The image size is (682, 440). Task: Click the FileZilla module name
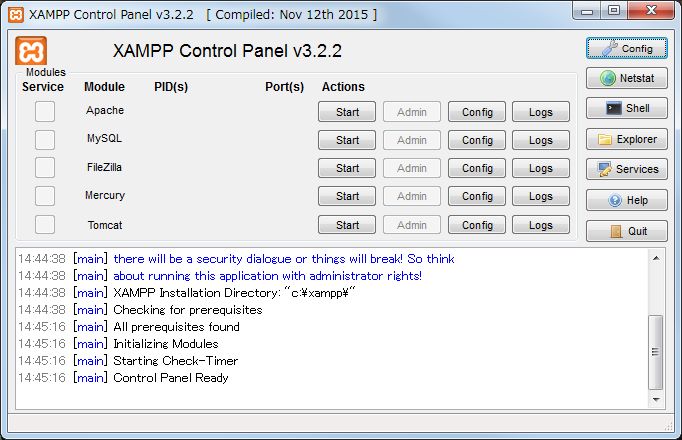104,167
